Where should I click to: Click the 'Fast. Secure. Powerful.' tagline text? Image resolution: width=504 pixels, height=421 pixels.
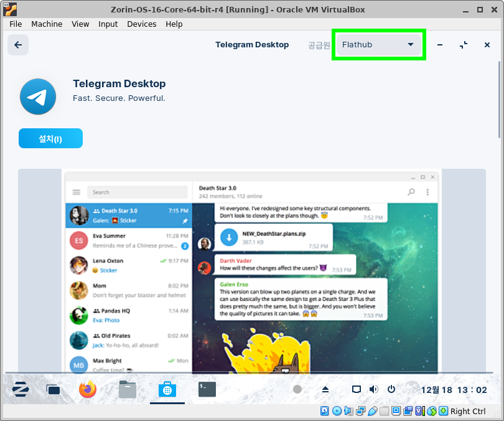(x=119, y=98)
